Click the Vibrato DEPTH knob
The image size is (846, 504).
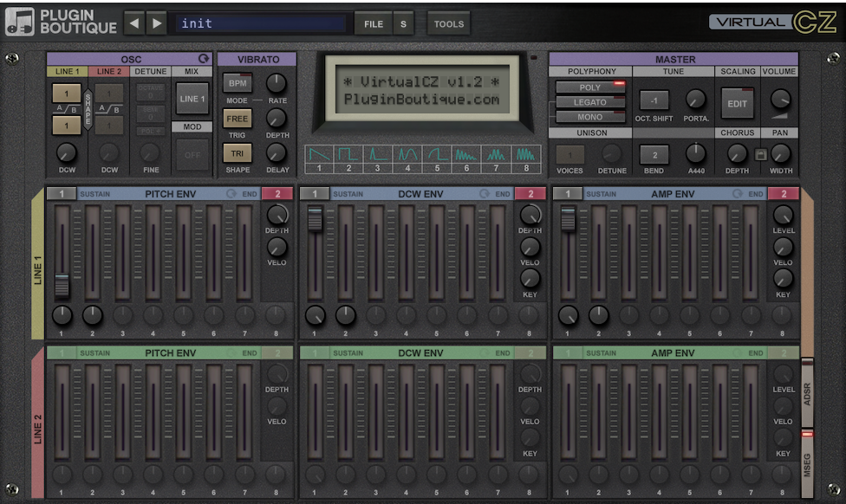click(x=277, y=118)
